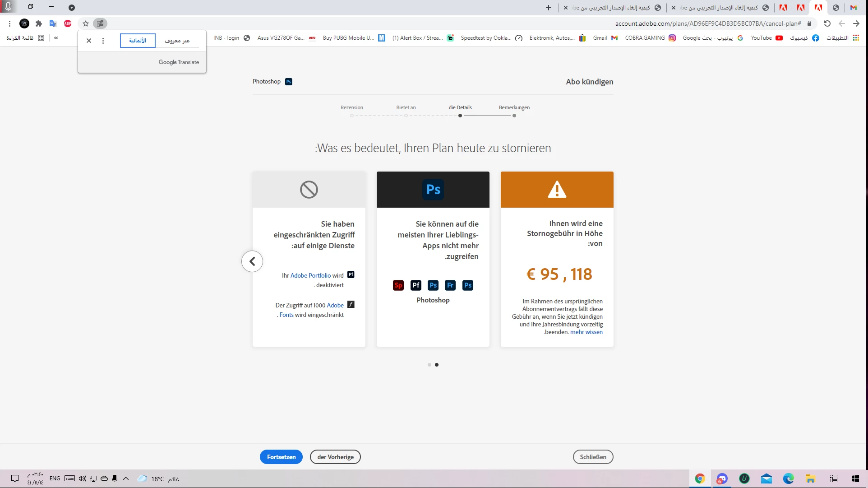Switch to the unknown-language tab in translate popup
The height and width of the screenshot is (488, 868).
point(177,41)
